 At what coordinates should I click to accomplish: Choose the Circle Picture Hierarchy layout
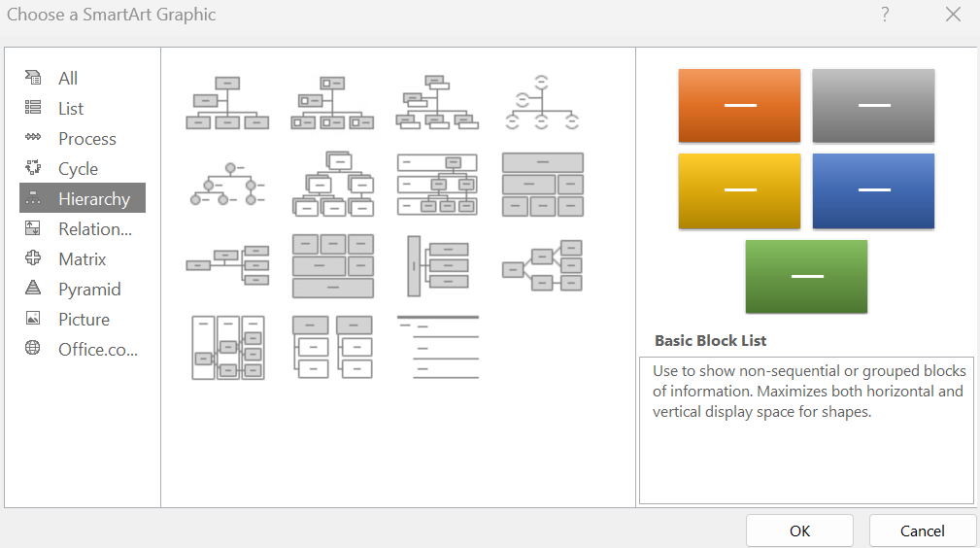pyautogui.click(x=227, y=185)
